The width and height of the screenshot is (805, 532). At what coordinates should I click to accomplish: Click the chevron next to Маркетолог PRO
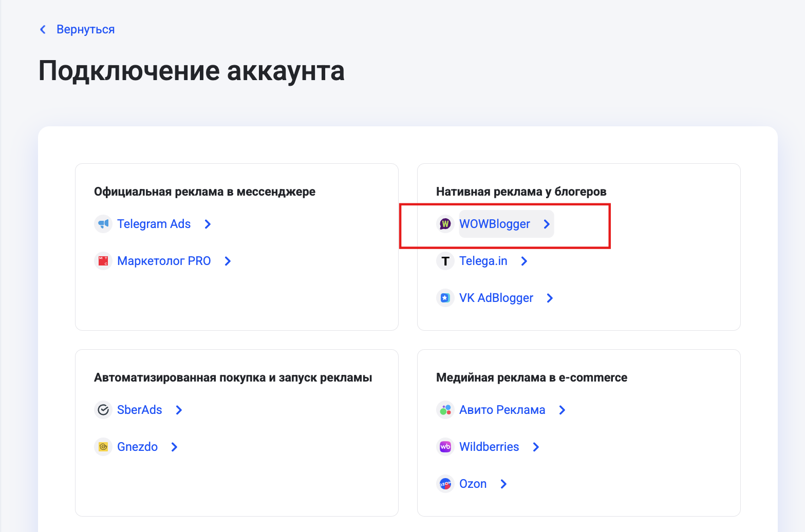point(228,261)
